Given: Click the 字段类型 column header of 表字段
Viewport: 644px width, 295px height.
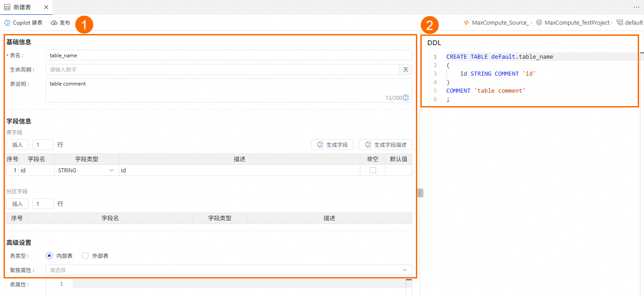Looking at the screenshot, I should click(x=86, y=159).
